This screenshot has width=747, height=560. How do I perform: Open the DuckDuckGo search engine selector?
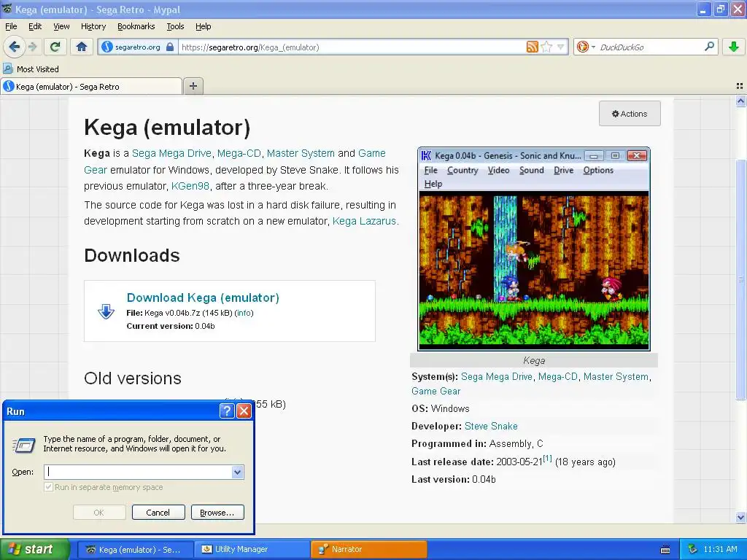585,47
